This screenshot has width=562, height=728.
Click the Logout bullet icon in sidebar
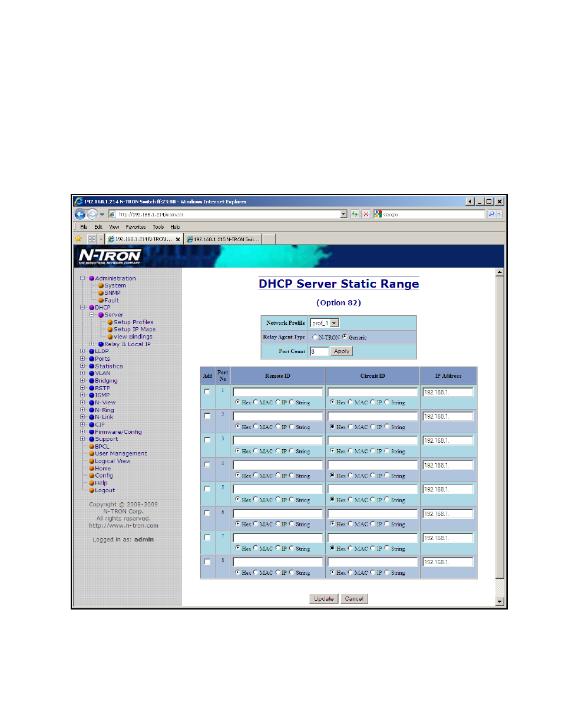[92, 490]
